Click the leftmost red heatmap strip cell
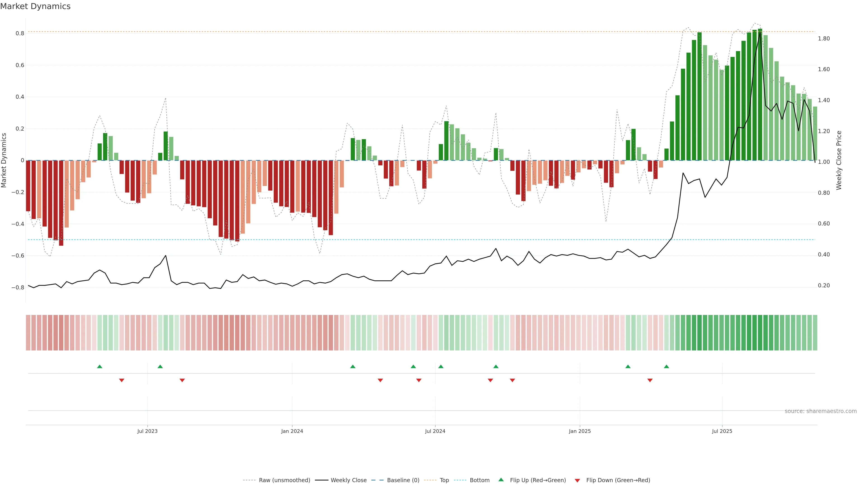This screenshot has width=868, height=488. (x=28, y=333)
